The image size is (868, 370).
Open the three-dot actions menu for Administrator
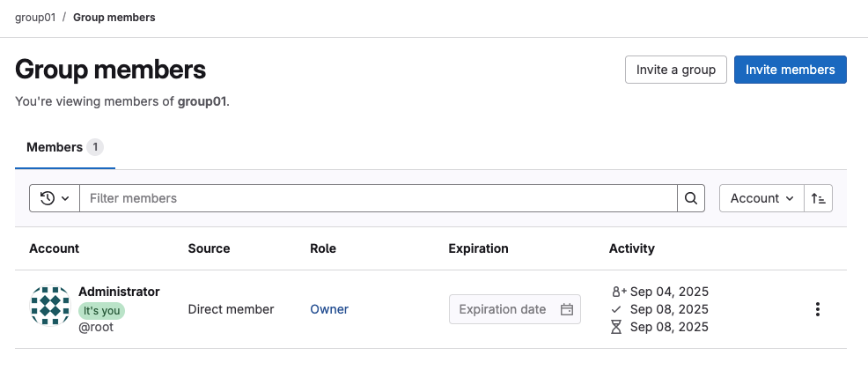click(818, 309)
